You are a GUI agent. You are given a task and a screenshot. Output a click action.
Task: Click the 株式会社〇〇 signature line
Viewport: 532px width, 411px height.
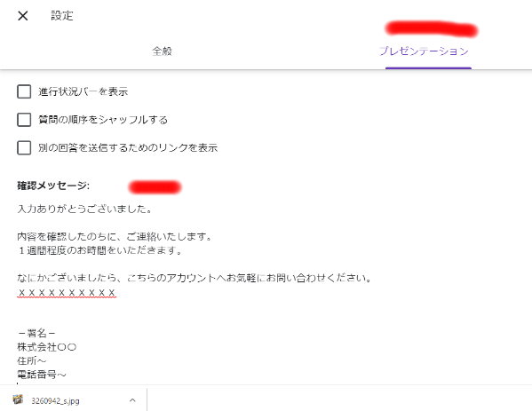tap(47, 347)
